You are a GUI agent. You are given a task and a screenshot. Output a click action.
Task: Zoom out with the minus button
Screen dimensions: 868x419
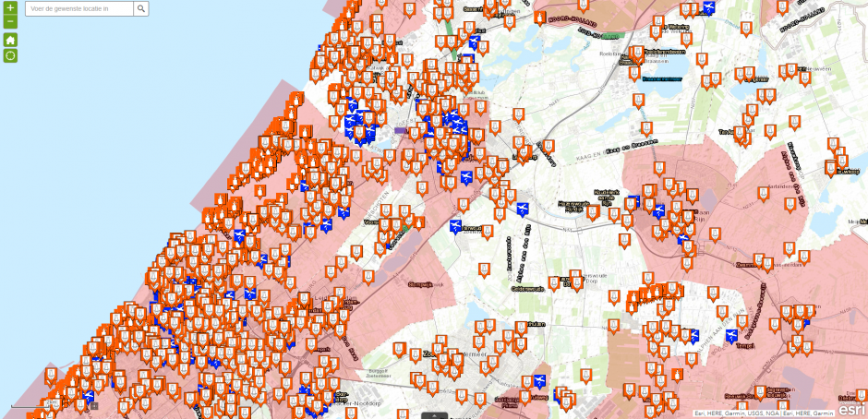click(10, 21)
